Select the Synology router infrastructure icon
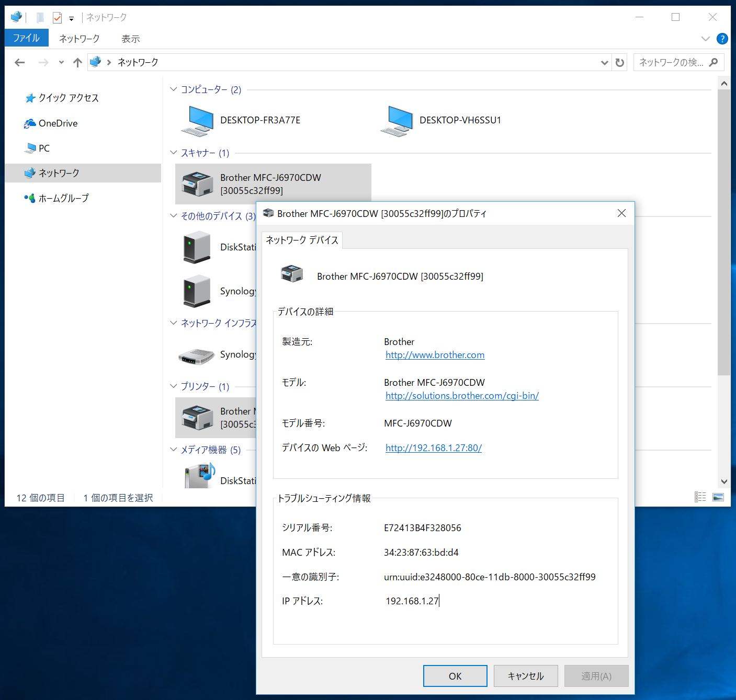The width and height of the screenshot is (736, 700). 197,355
